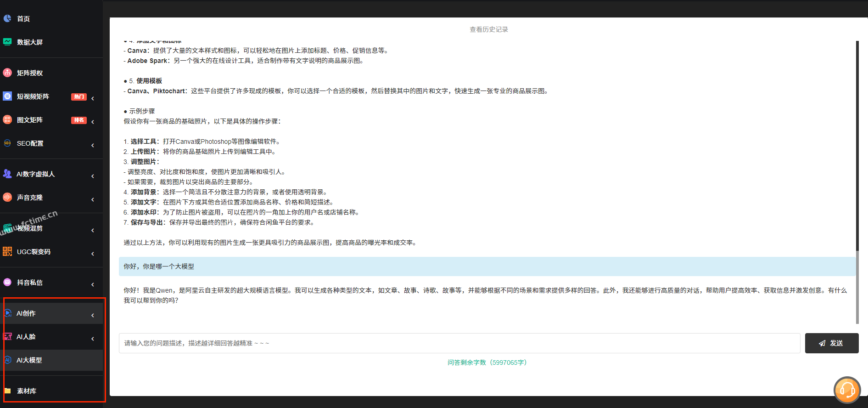Click the 5. 使用模板 heading

pyautogui.click(x=143, y=81)
